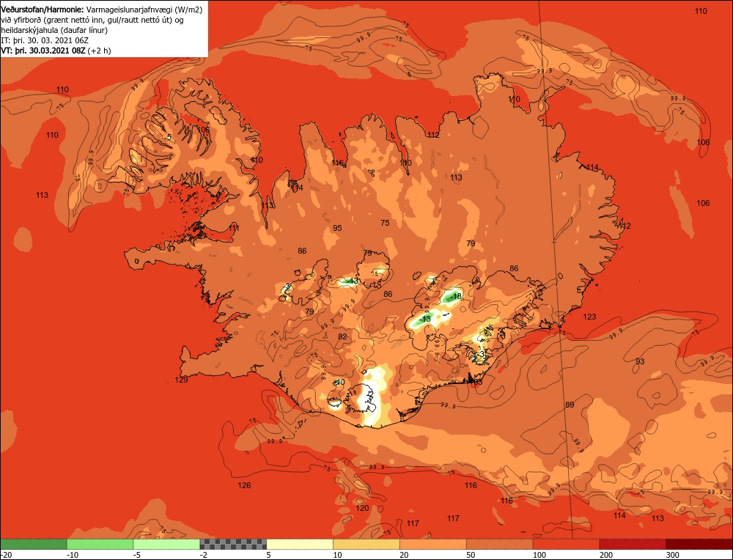
Task: Click the dark red 200 to 300 legend swatch
Action: pos(633,544)
